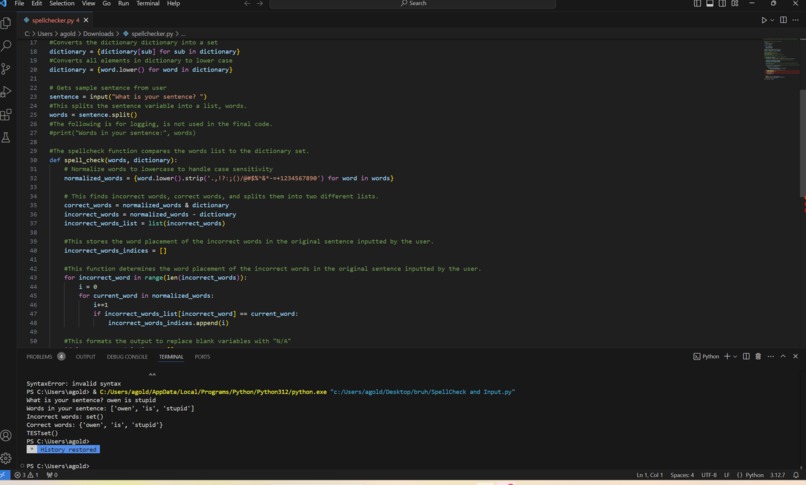
Task: Click the agold breadcrumb segment
Action: [67, 33]
